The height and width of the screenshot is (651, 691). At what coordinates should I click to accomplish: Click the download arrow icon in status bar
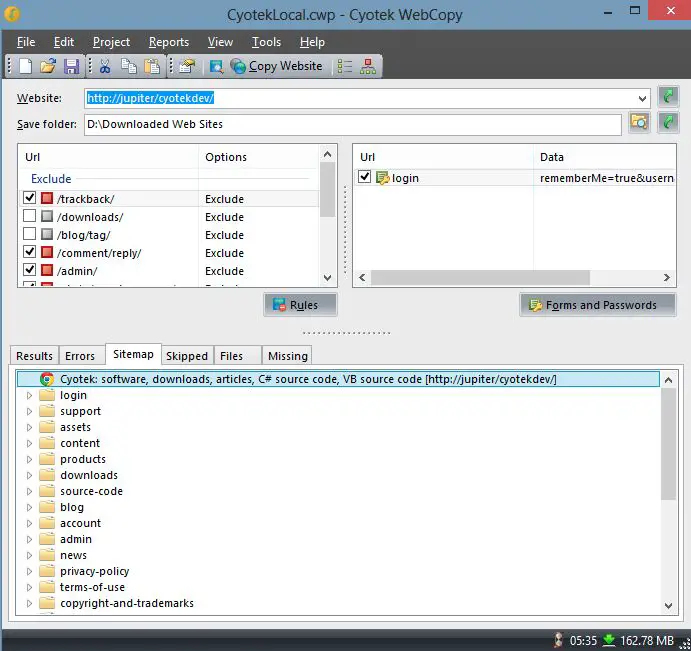coord(609,640)
